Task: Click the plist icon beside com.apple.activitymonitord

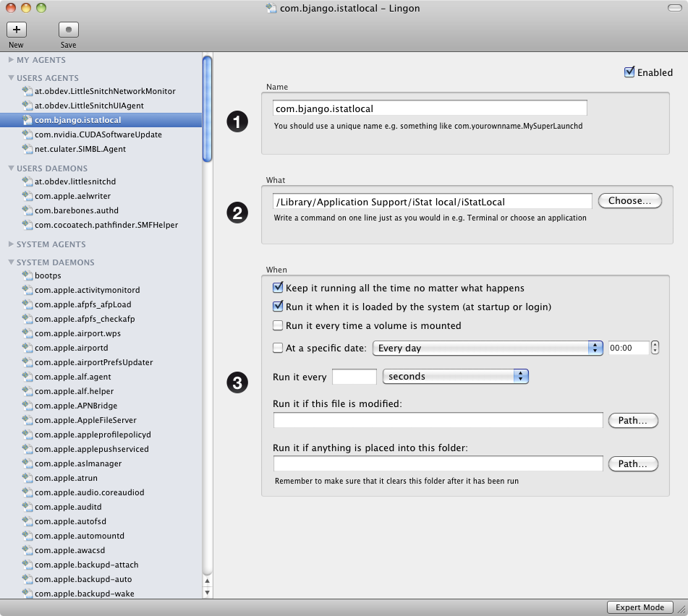Action: coord(27,290)
